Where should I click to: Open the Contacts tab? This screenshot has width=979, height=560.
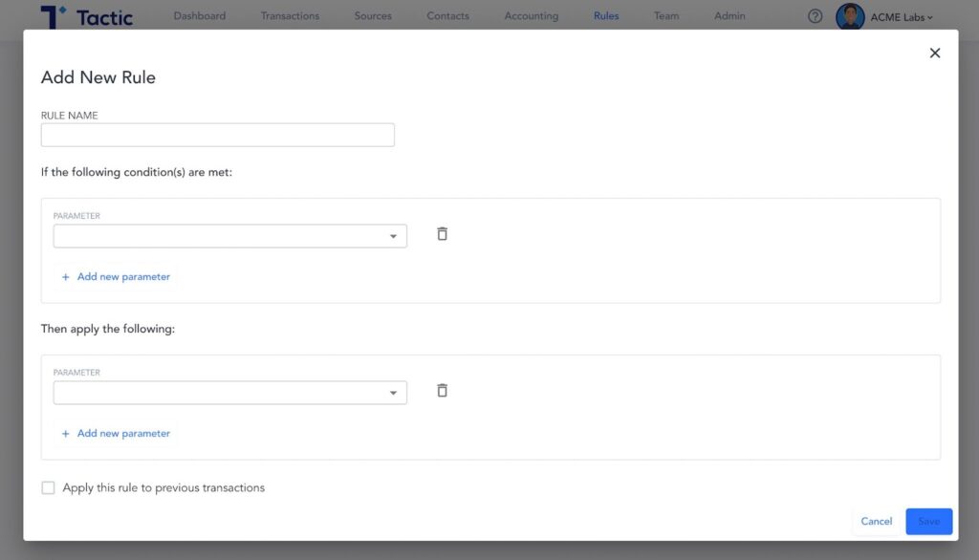coord(447,15)
